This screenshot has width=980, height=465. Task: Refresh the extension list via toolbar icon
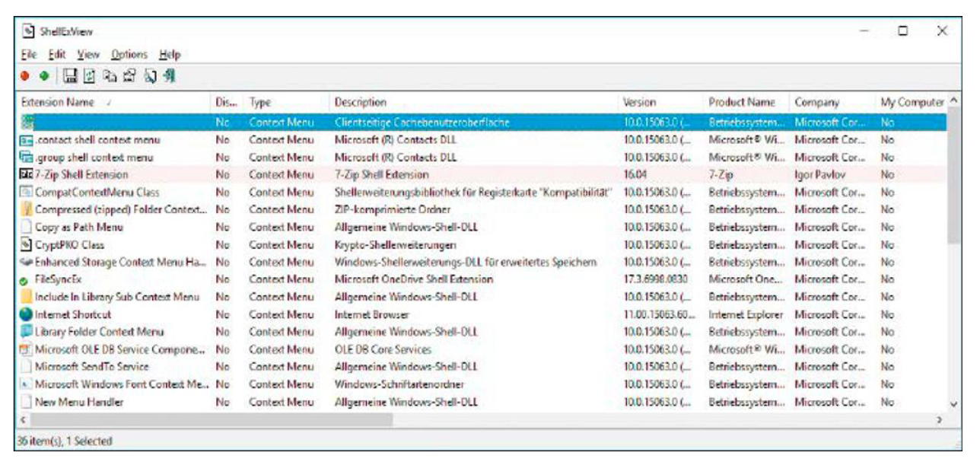(x=88, y=76)
